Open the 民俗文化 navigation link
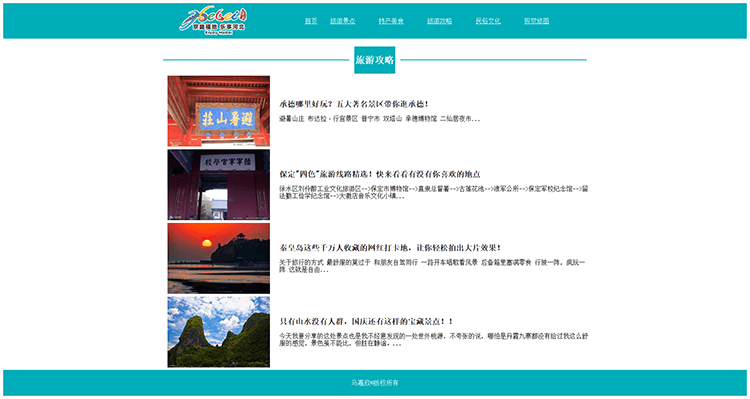750x399 pixels. (x=488, y=21)
